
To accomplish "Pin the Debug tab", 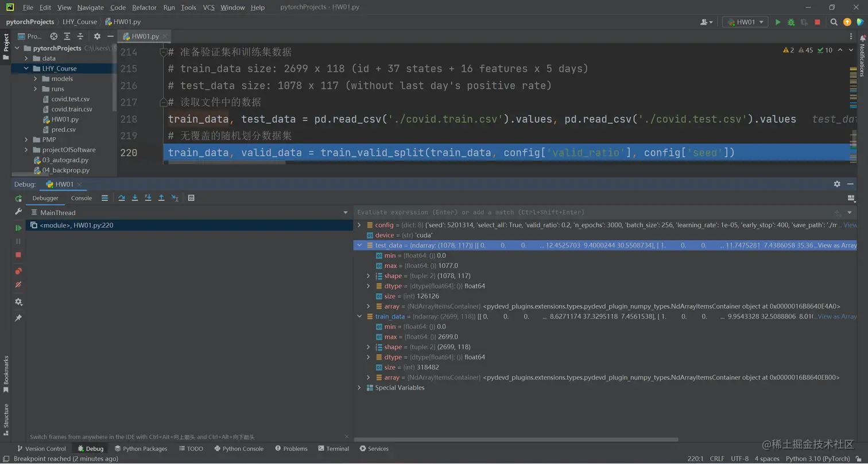I will coord(18,318).
